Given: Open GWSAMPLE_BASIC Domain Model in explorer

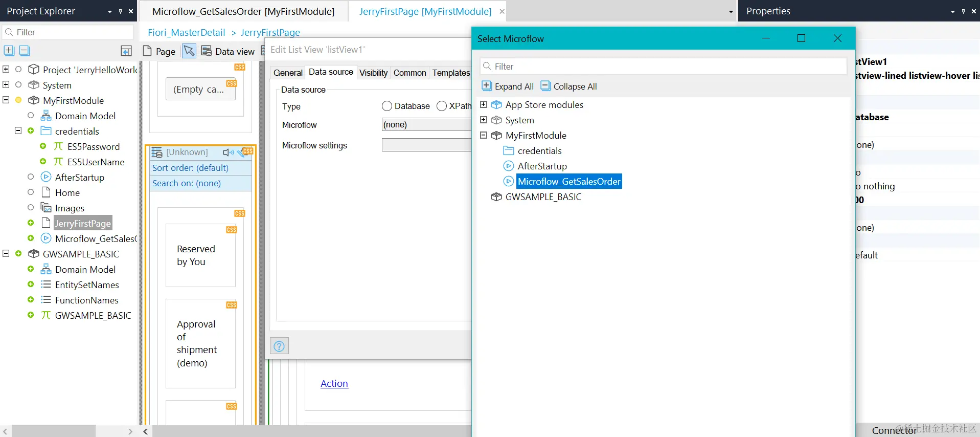Looking at the screenshot, I should coord(85,269).
